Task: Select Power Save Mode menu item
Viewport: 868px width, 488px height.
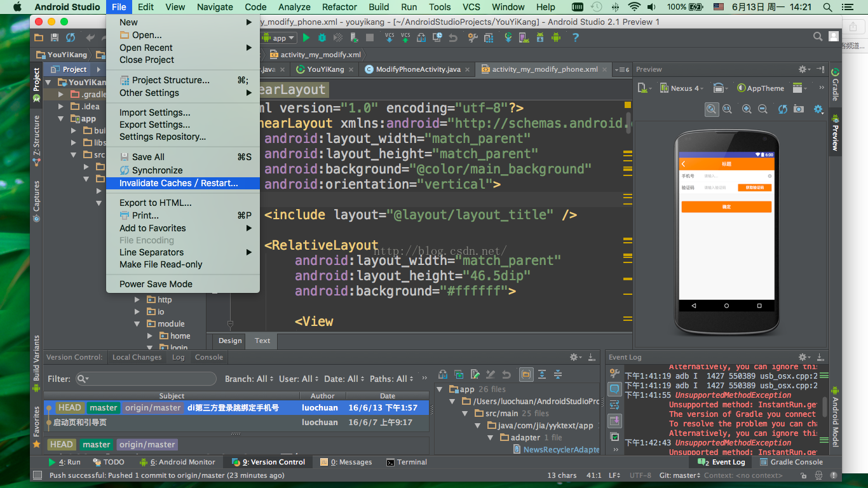Action: (x=183, y=284)
